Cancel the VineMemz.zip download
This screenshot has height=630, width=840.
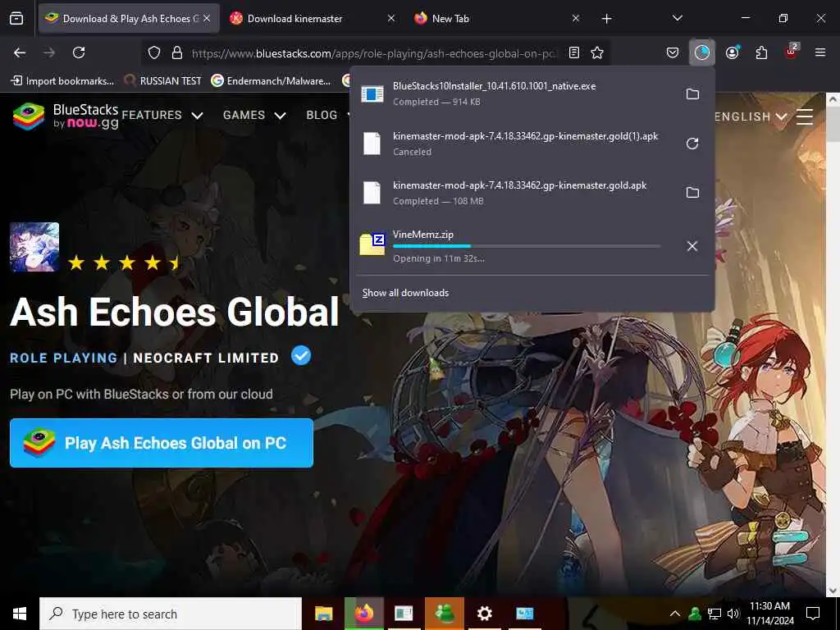[692, 246]
